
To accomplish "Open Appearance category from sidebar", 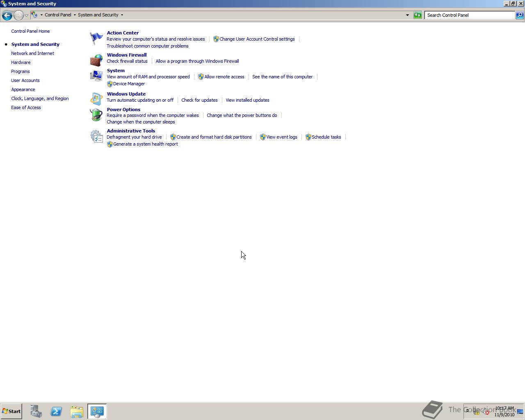I will click(23, 89).
